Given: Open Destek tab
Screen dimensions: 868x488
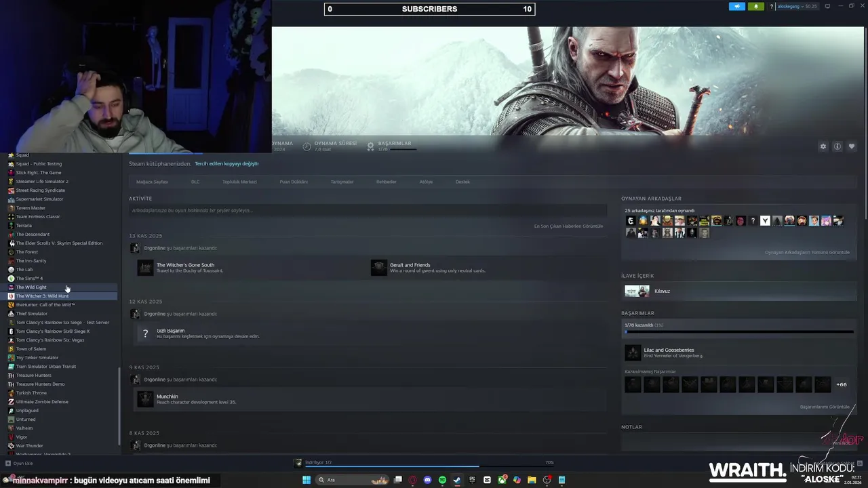Looking at the screenshot, I should tap(462, 182).
